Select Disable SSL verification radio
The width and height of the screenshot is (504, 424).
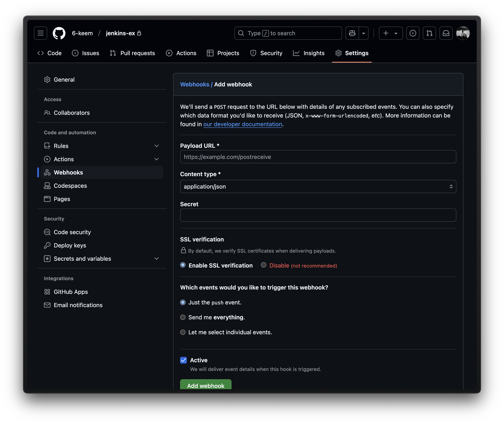pyautogui.click(x=263, y=265)
